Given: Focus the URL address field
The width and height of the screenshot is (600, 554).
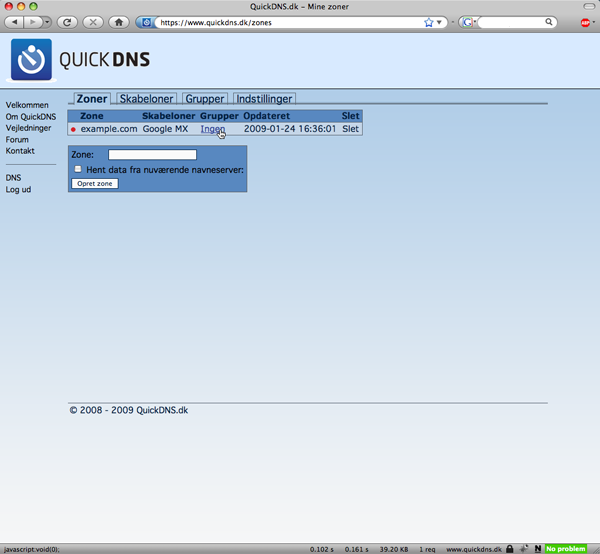Looking at the screenshot, I should click(291, 23).
